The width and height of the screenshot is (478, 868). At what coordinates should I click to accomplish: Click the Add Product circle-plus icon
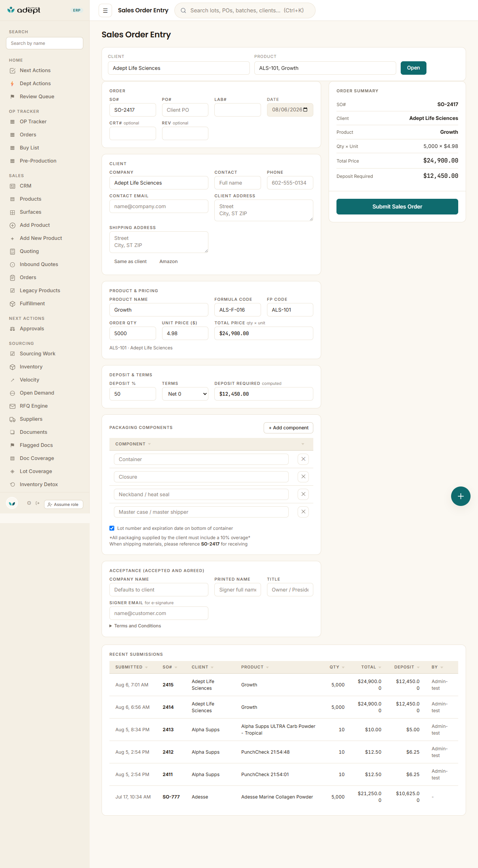12,225
